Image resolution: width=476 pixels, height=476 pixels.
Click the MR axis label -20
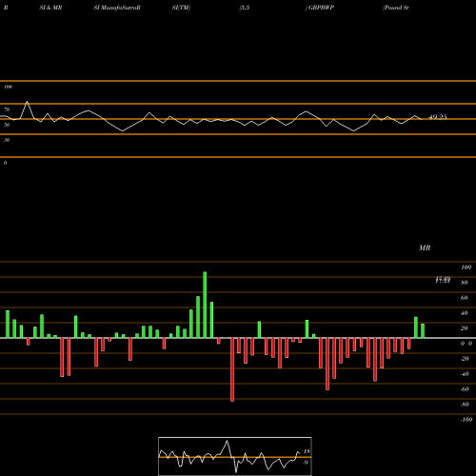(465, 359)
